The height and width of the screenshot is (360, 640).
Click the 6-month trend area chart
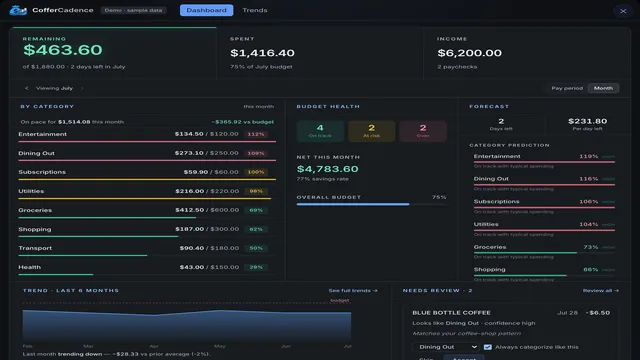[187, 324]
